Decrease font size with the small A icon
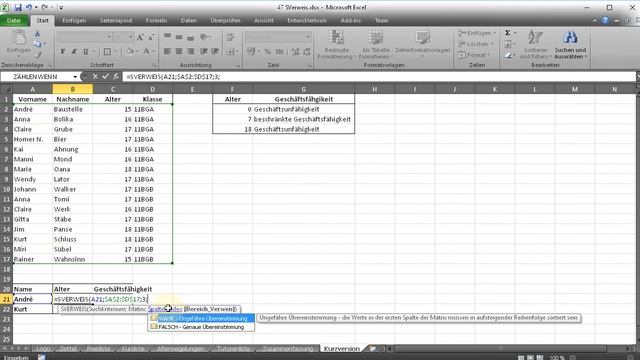 pos(151,37)
